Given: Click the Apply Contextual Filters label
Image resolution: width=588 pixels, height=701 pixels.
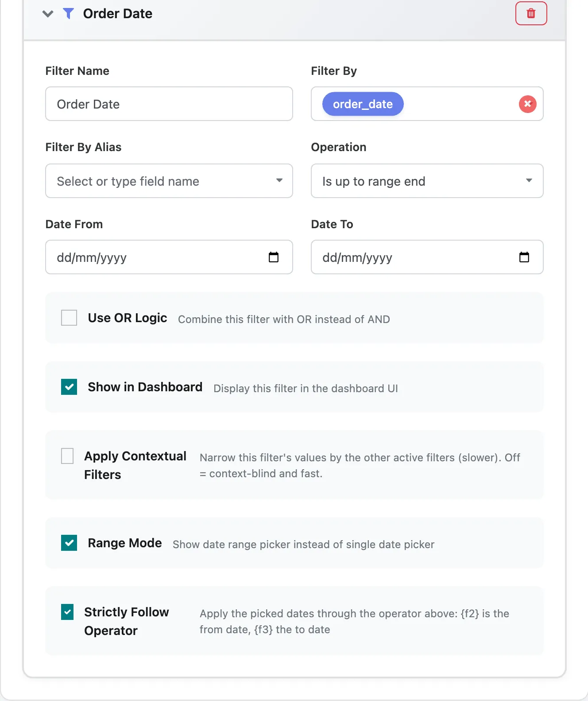Looking at the screenshot, I should click(x=135, y=465).
